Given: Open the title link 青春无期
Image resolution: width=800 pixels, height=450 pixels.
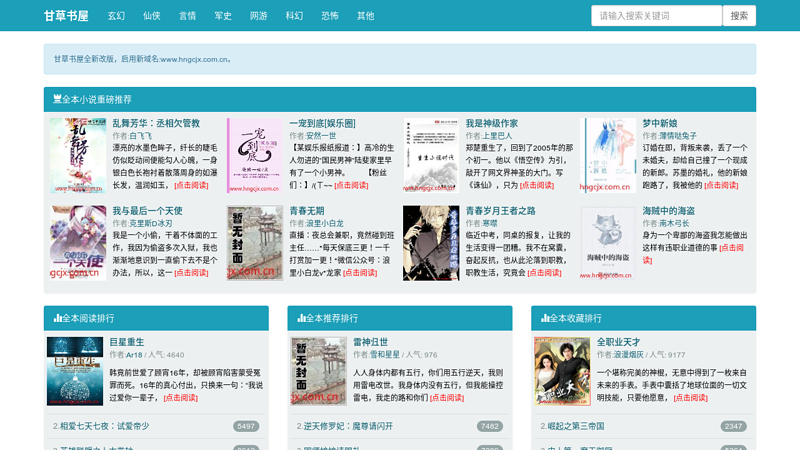Looking at the screenshot, I should click(x=307, y=210).
